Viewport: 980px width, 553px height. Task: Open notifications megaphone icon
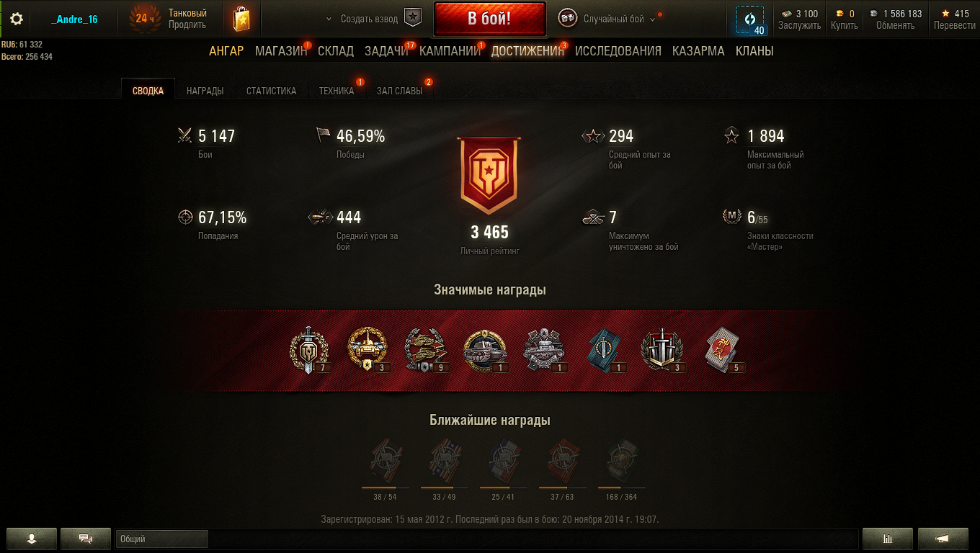click(x=943, y=539)
